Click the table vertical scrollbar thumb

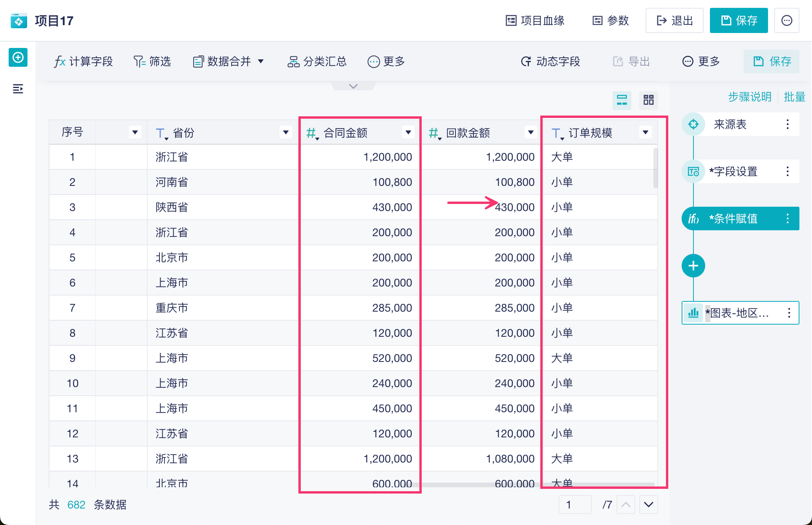click(x=655, y=168)
